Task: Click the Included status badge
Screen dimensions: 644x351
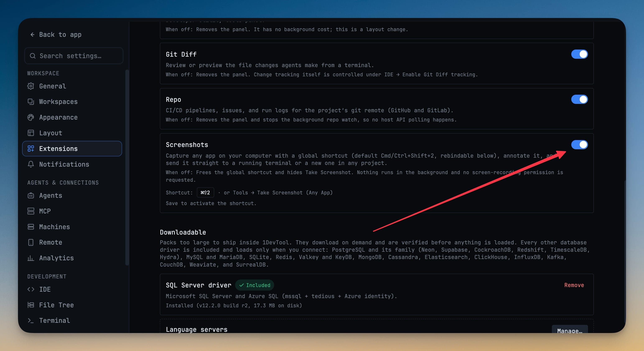Action: [255, 285]
